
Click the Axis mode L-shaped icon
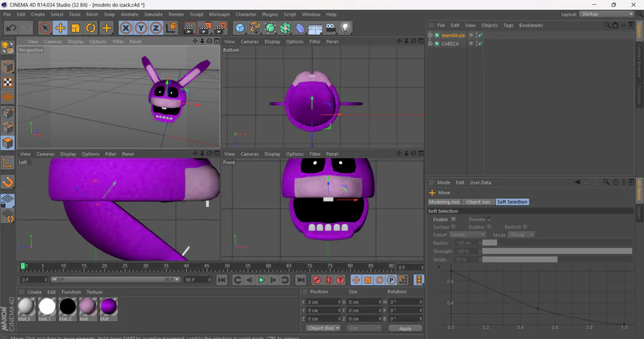click(8, 163)
